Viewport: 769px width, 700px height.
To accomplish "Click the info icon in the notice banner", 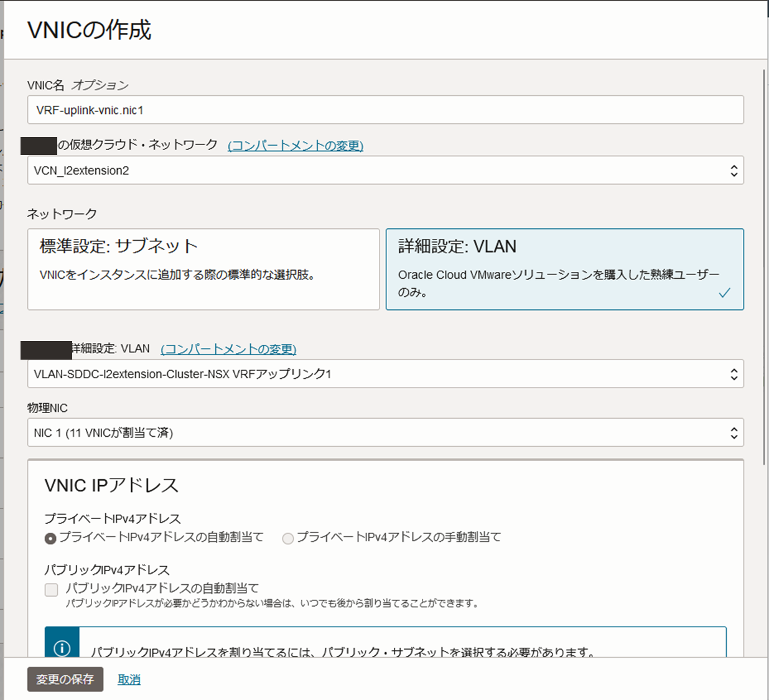I will [x=62, y=648].
